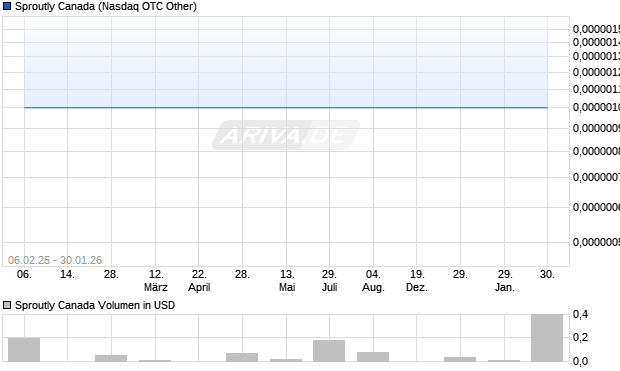This screenshot has height=371, width=620.
Task: Select the 'Sproutly Canada (Nasdaq OTC Other)' title
Action: coord(106,6)
